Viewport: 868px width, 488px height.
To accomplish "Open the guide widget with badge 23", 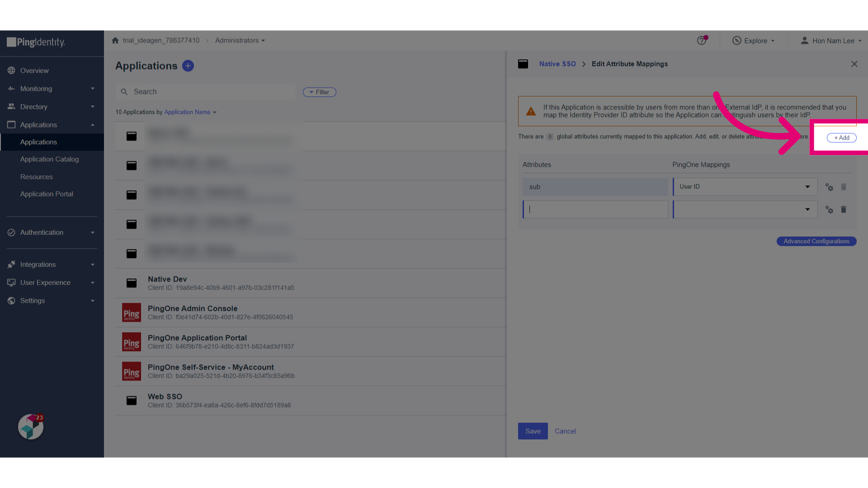I will coord(31,427).
